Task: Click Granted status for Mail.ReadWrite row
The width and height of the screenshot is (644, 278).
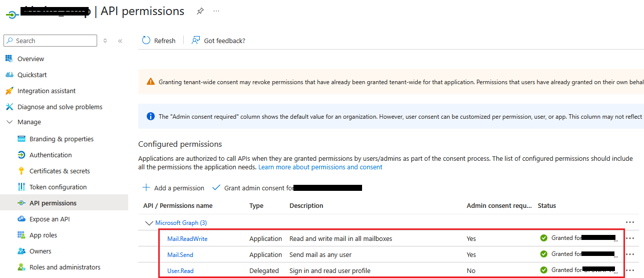Action: (579, 238)
